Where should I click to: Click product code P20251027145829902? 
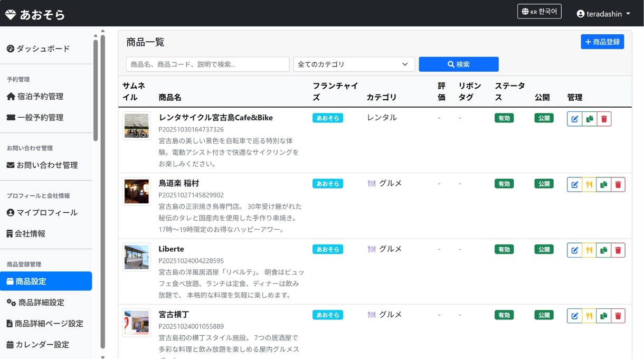[x=191, y=195]
